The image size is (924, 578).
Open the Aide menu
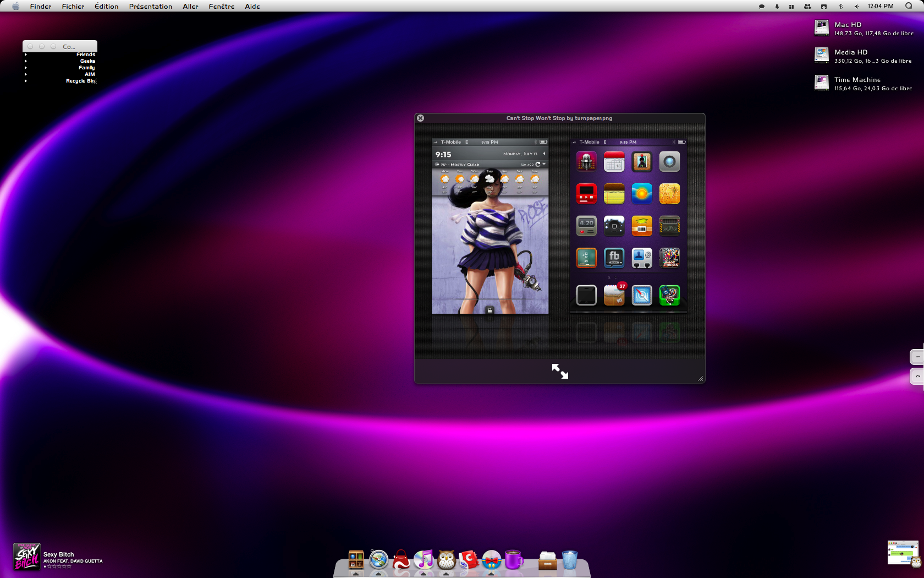[x=252, y=6]
